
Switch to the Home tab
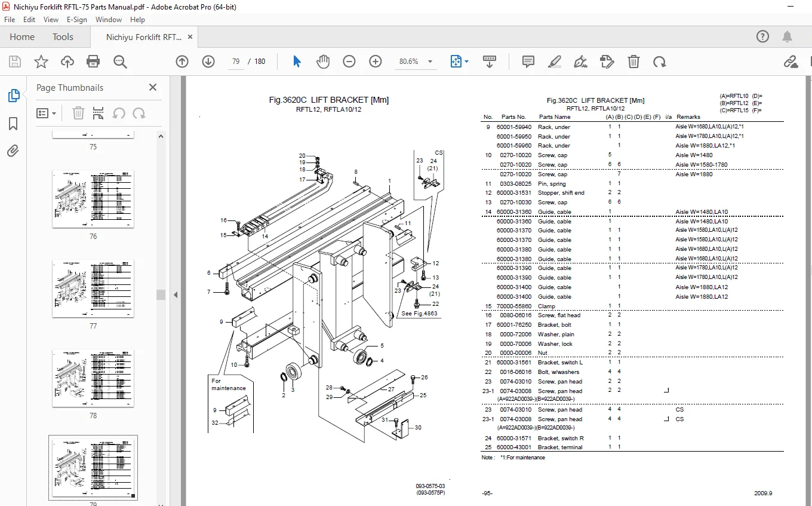[x=22, y=37]
